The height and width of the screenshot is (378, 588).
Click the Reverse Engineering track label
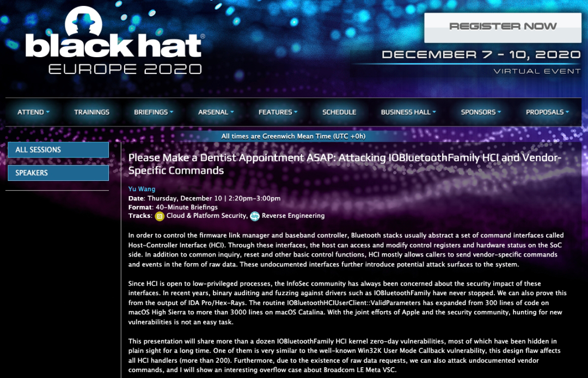tap(293, 216)
